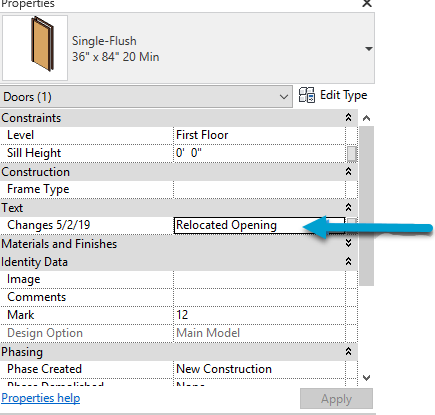Click the small button beside Sill Height

(x=352, y=154)
